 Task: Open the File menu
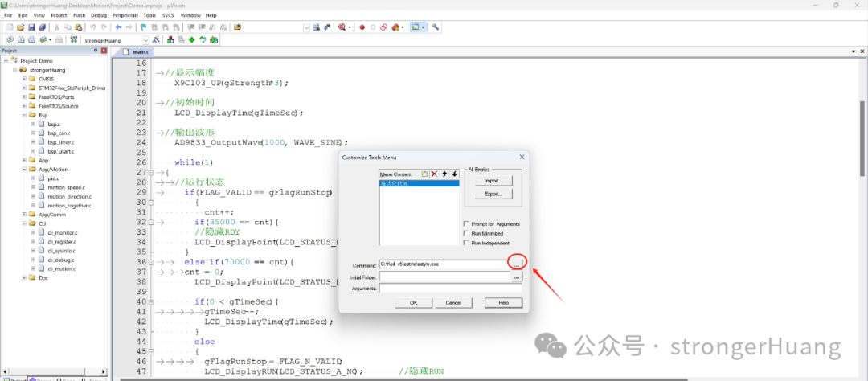pyautogui.click(x=8, y=15)
